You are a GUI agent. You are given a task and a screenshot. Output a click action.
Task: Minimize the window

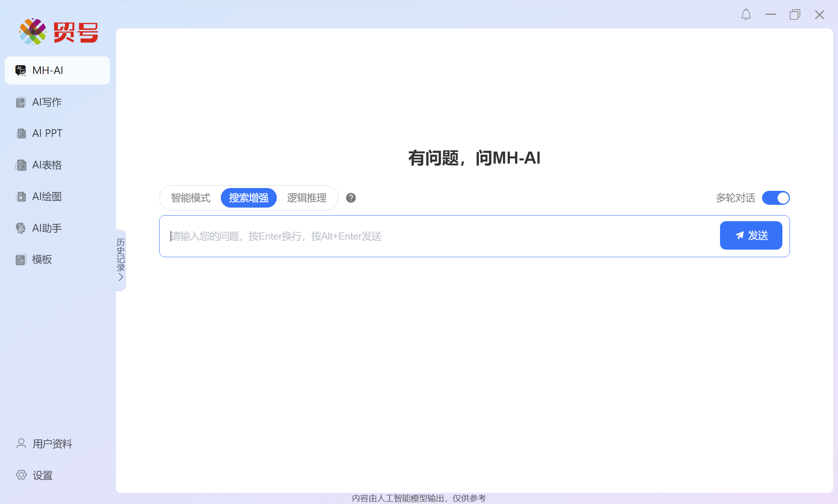pyautogui.click(x=770, y=15)
